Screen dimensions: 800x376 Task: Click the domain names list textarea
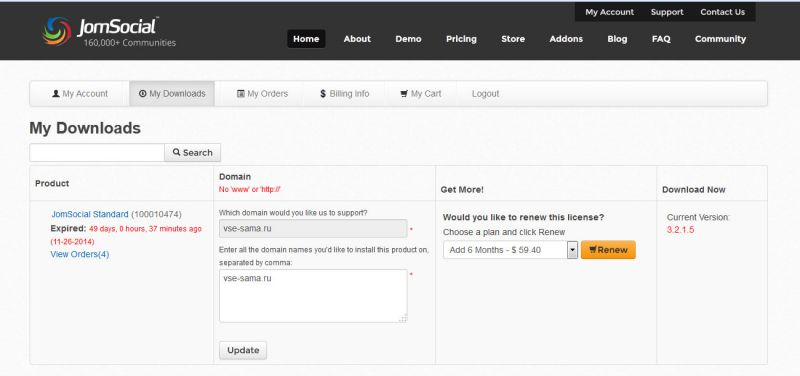tap(313, 296)
